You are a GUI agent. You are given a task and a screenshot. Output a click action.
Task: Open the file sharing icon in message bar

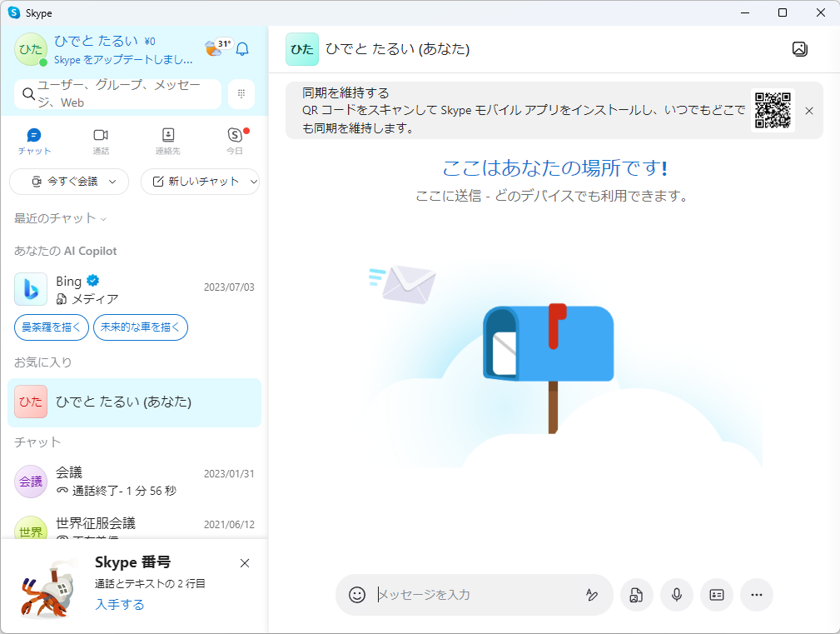tap(636, 595)
